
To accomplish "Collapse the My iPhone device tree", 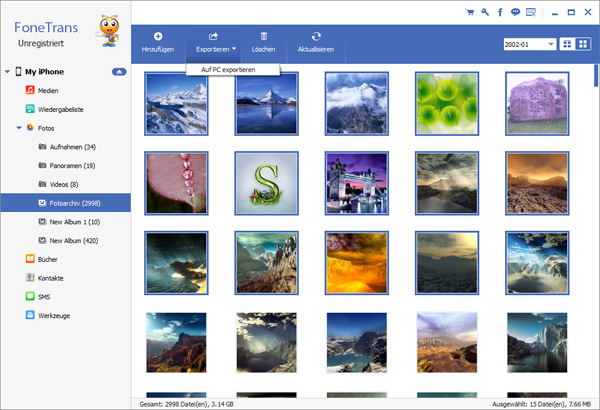I will [7, 72].
